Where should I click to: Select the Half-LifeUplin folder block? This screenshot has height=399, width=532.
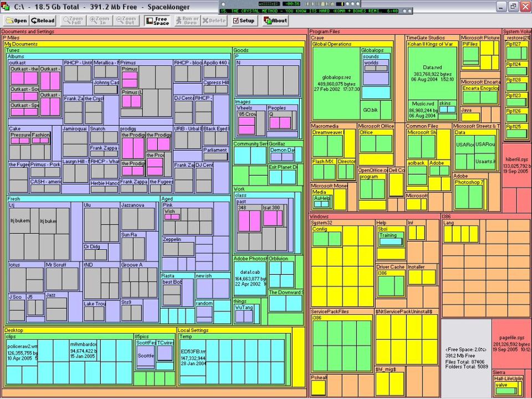point(508,386)
